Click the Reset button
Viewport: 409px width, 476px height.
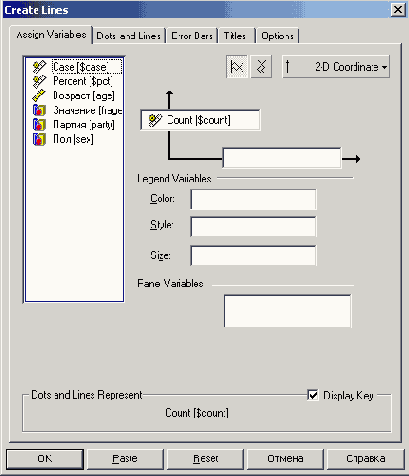205,459
